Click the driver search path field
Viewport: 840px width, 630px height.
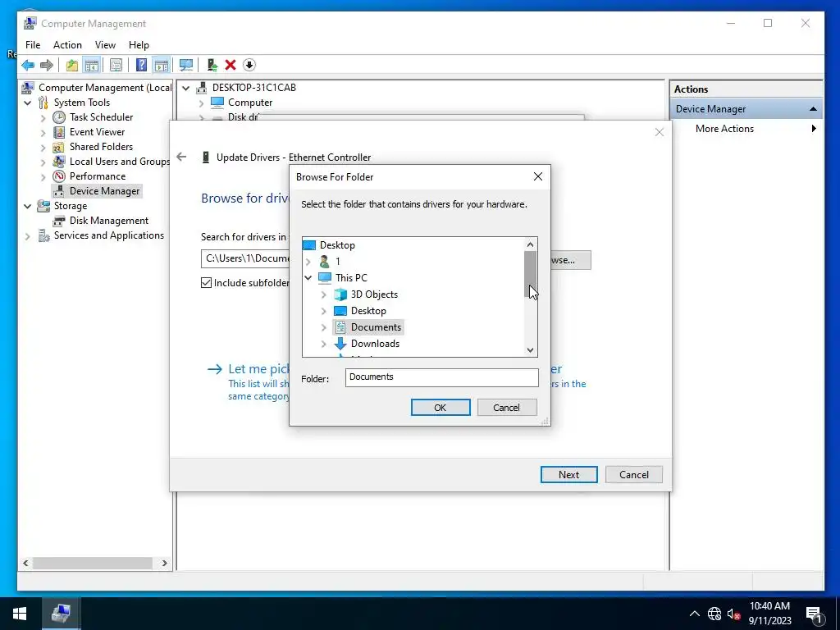[245, 258]
